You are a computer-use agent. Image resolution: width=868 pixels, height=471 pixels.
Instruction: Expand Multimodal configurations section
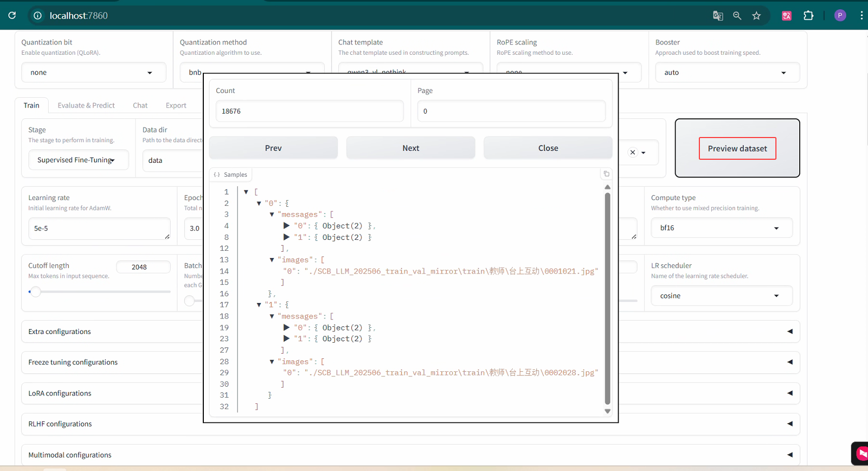tap(411, 454)
